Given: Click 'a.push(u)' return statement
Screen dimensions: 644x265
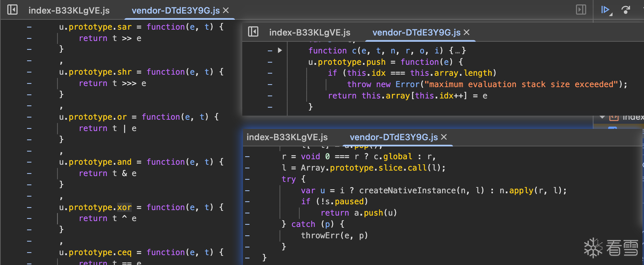Looking at the screenshot, I should [x=359, y=213].
